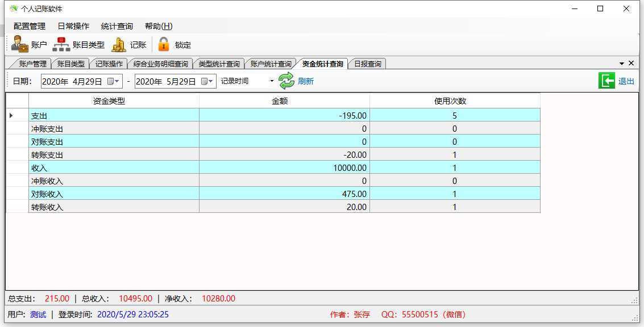Select the 转账收入 row cell
Screen dimensions: 644x327
(114, 207)
